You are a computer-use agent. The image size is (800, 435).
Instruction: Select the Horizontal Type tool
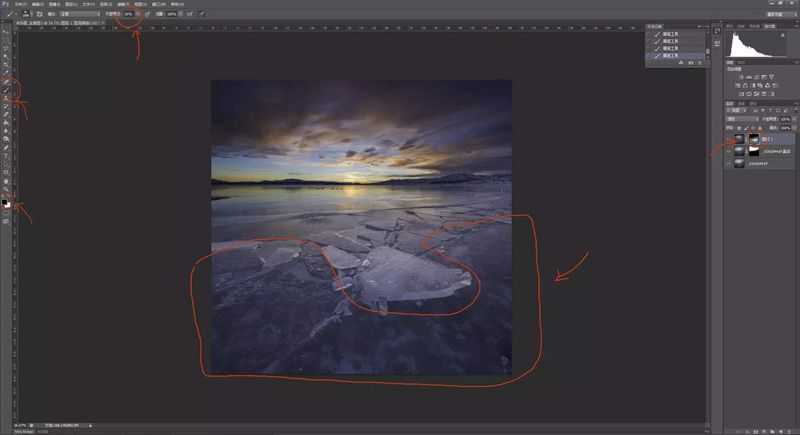pos(7,156)
